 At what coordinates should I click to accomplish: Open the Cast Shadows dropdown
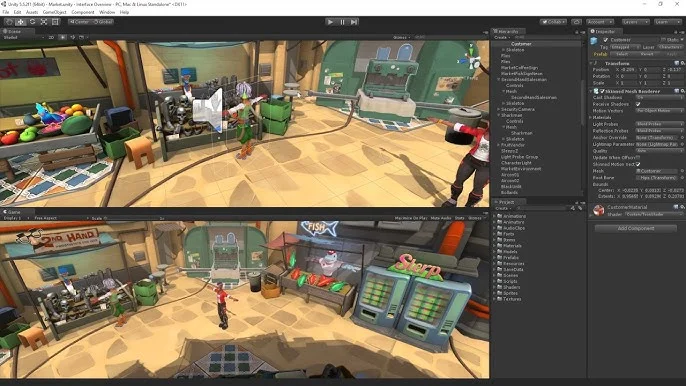[x=659, y=98]
